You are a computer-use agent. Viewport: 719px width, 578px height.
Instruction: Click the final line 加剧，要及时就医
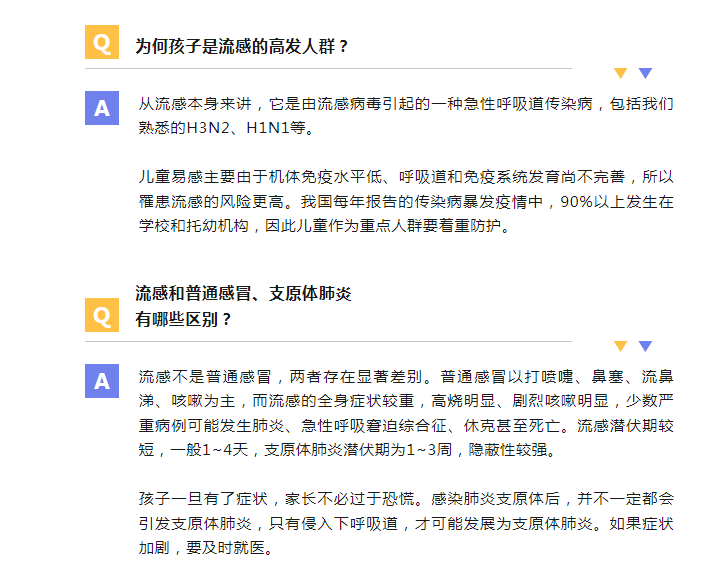pyautogui.click(x=206, y=548)
